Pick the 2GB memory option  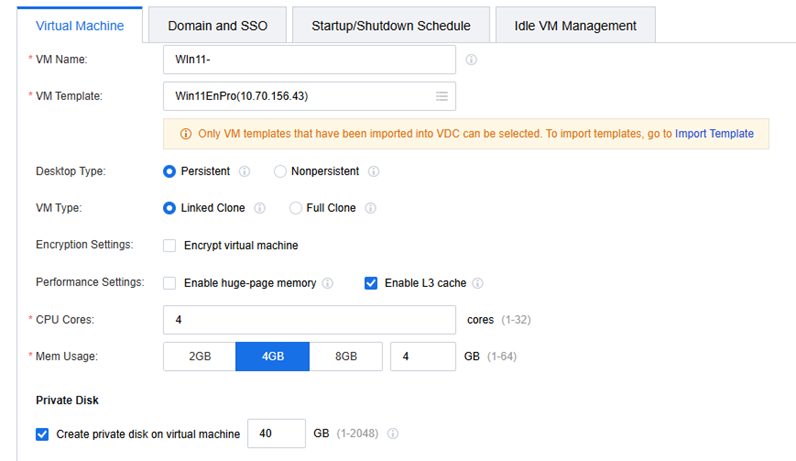tap(199, 357)
